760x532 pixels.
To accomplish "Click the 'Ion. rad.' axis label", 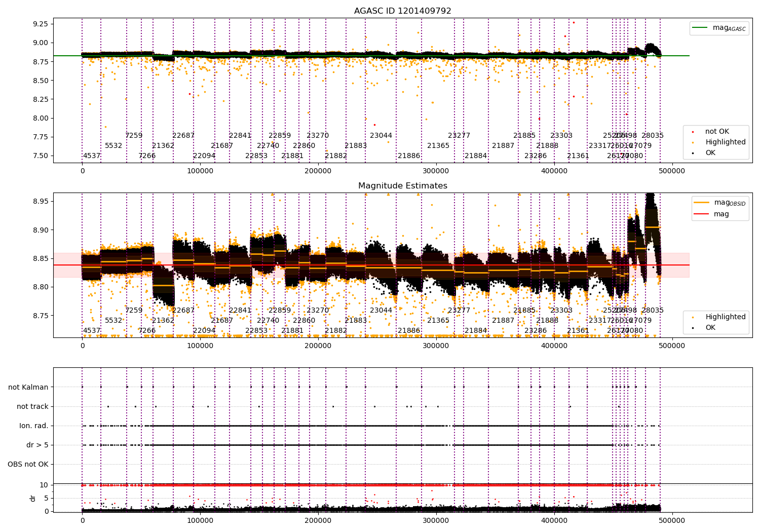I will click(34, 426).
